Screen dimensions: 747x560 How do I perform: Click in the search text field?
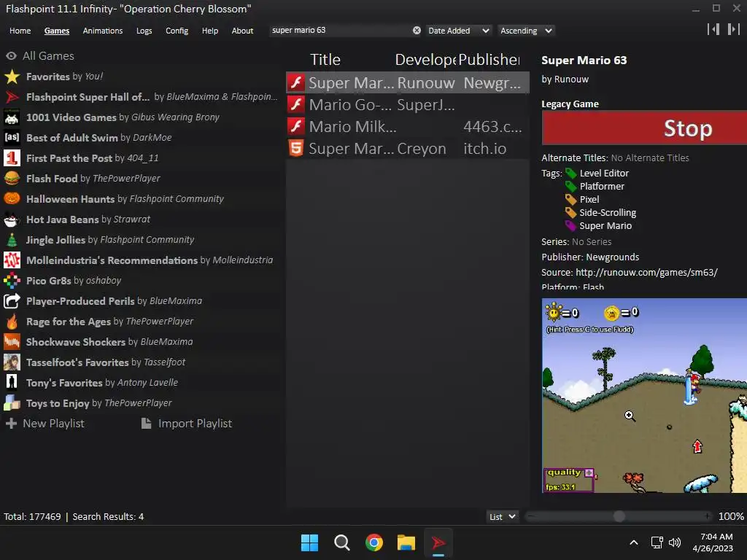341,31
